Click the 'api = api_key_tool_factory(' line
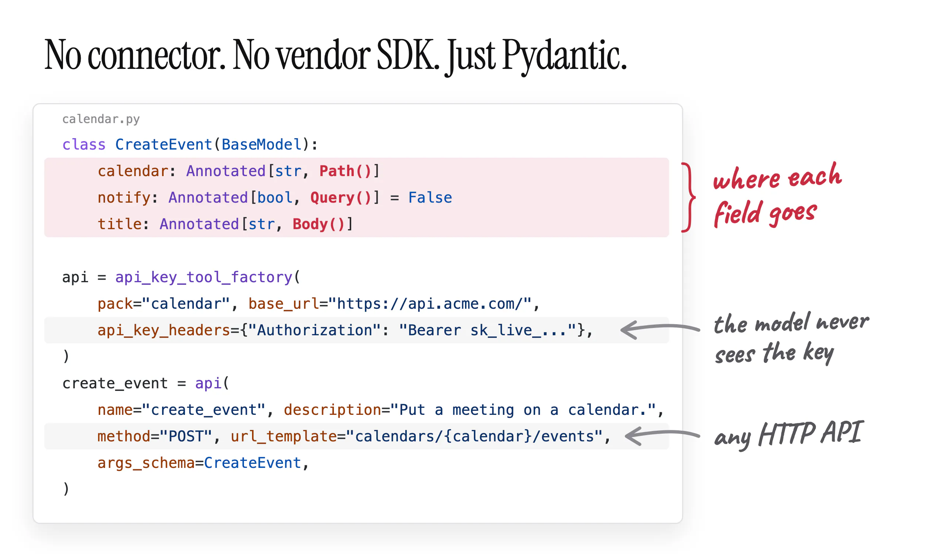The width and height of the screenshot is (936, 560). pyautogui.click(x=181, y=277)
